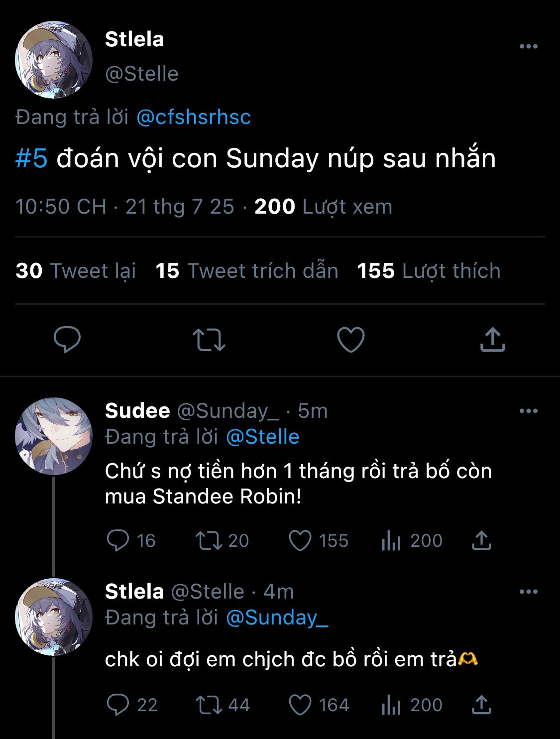Like Stlela's reply with 164 likes
Image resolution: width=560 pixels, height=739 pixels.
tap(300, 705)
